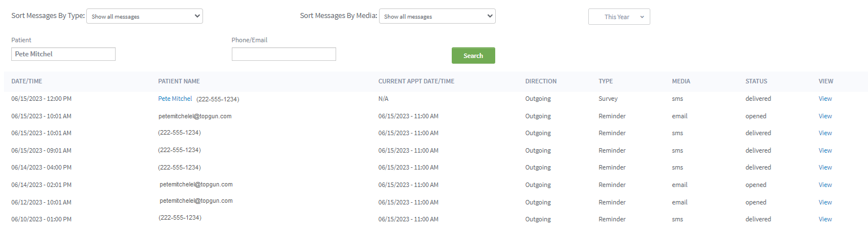View the 06/14/2023 04:00 PM sms reminder

pos(825,167)
